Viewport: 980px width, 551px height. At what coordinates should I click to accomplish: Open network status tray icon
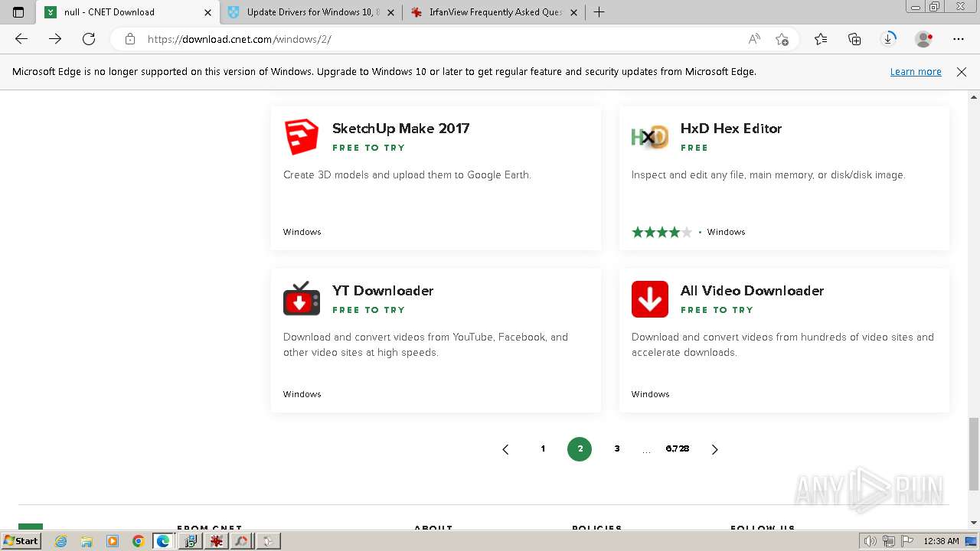tap(889, 541)
